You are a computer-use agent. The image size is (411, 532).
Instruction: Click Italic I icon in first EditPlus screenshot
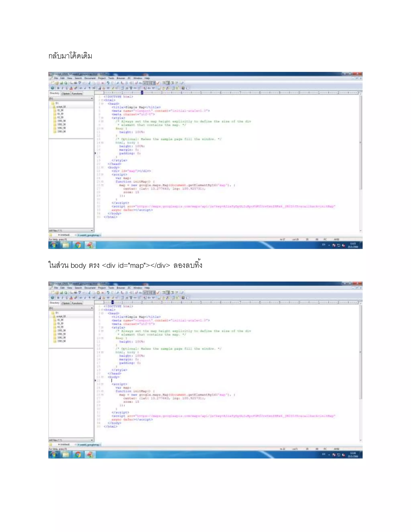(x=62, y=88)
